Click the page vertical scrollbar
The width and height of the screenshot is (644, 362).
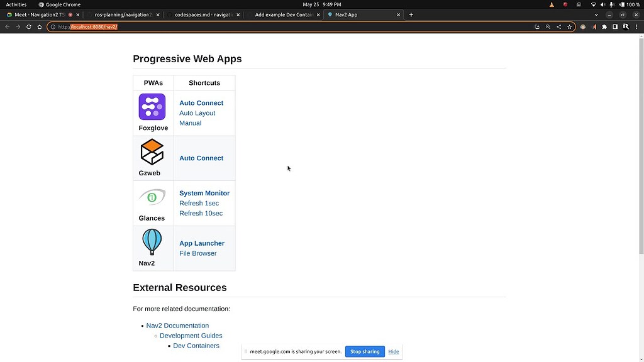click(641, 146)
